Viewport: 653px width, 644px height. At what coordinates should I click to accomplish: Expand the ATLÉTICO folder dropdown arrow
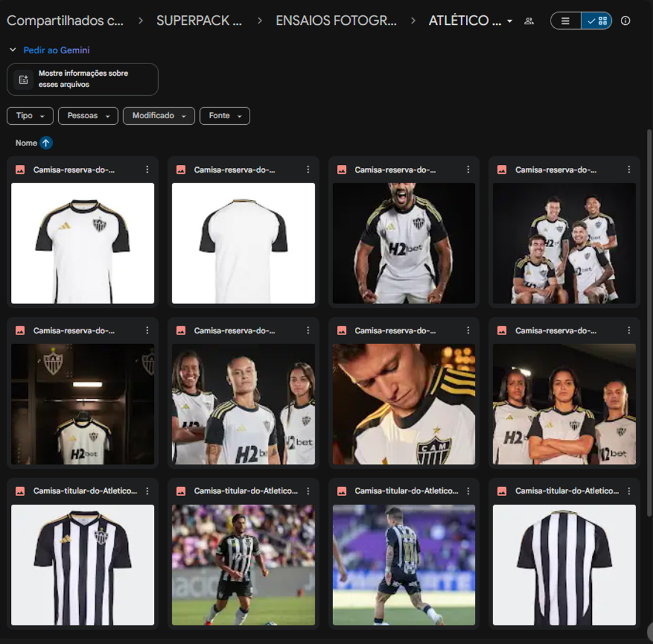pos(509,21)
